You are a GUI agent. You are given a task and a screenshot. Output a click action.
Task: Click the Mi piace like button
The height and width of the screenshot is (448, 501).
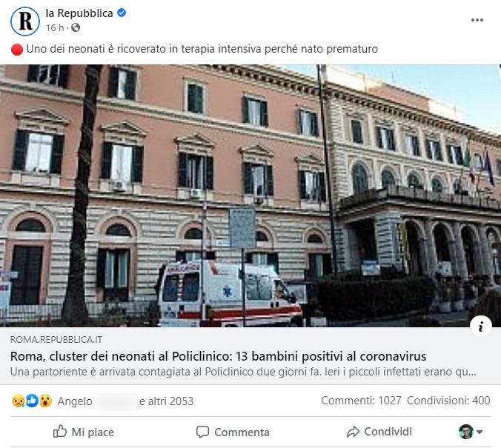click(84, 432)
